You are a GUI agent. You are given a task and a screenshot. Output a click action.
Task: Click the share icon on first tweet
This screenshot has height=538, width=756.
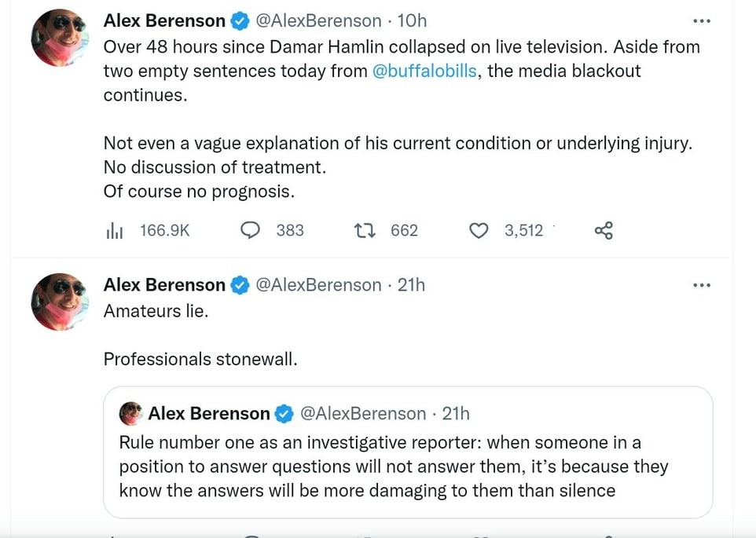click(604, 230)
